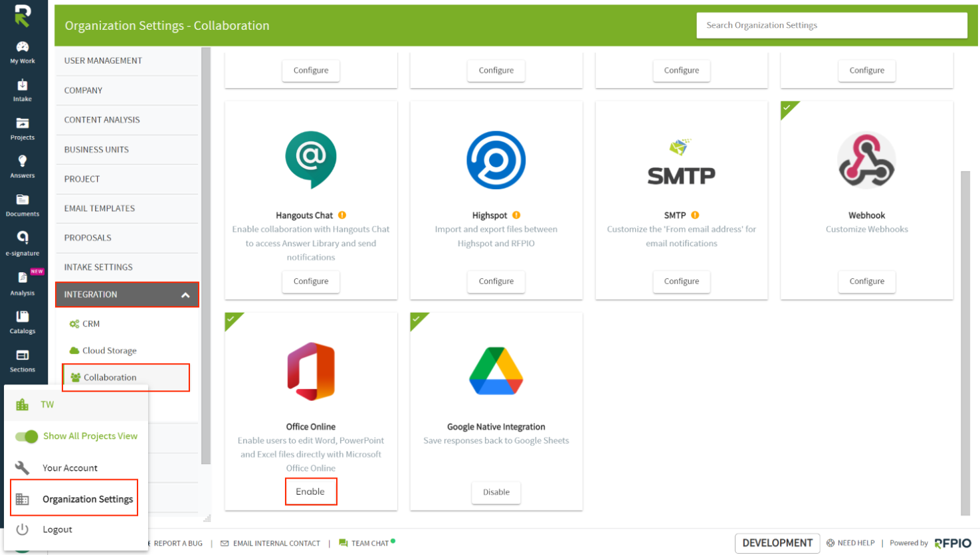Open My Work in the sidebar
This screenshot has width=980, height=555.
(23, 52)
